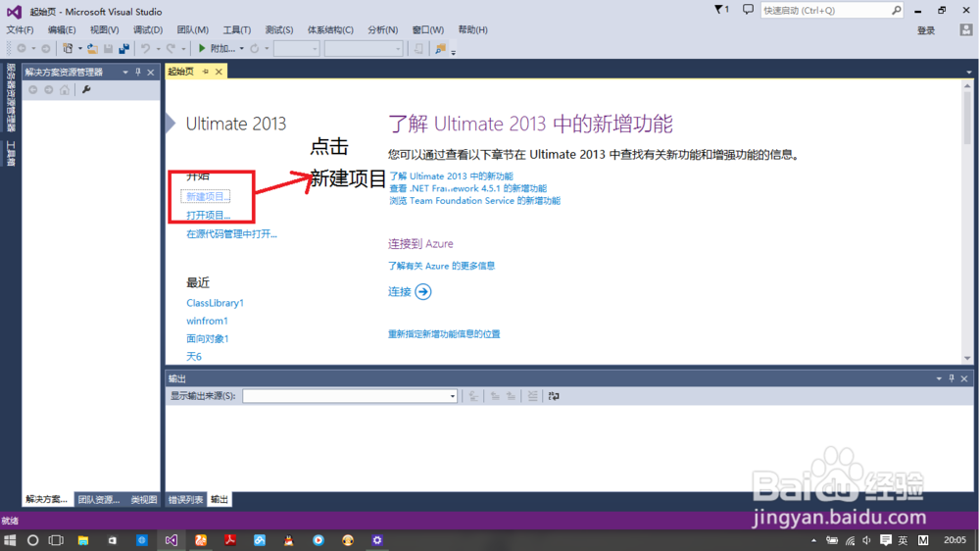Expand the Attach button dropdown arrow
Viewport: 980px width, 551px height.
click(242, 48)
